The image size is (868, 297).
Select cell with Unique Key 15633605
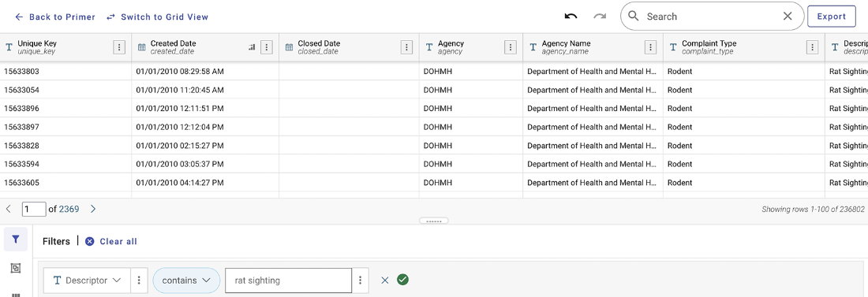pyautogui.click(x=65, y=183)
